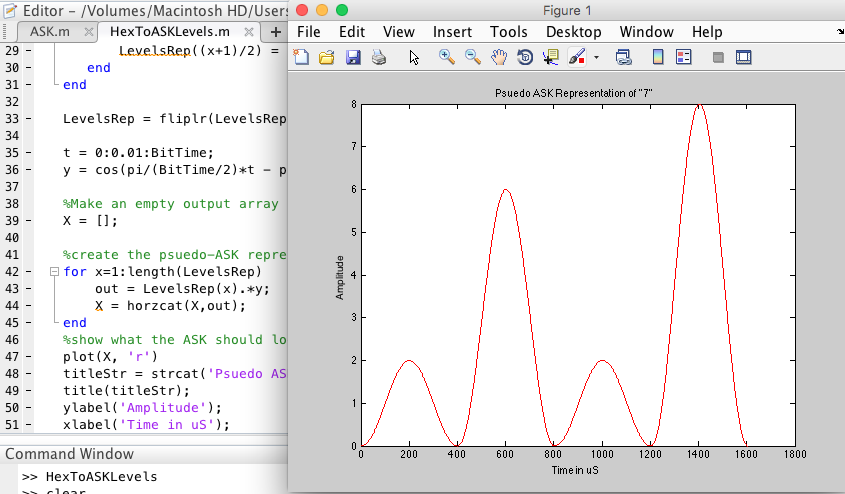Toggle breakpoint dash at line 51

(x=28, y=425)
